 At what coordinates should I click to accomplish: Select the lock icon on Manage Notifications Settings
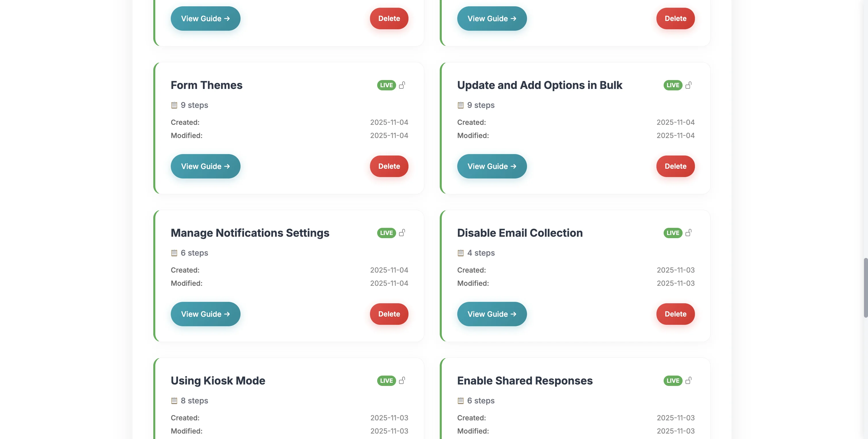point(403,233)
